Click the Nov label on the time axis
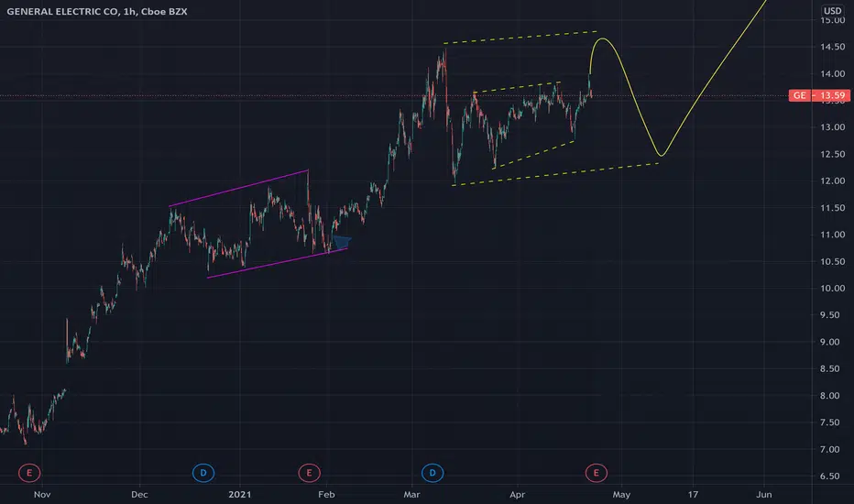 point(42,495)
